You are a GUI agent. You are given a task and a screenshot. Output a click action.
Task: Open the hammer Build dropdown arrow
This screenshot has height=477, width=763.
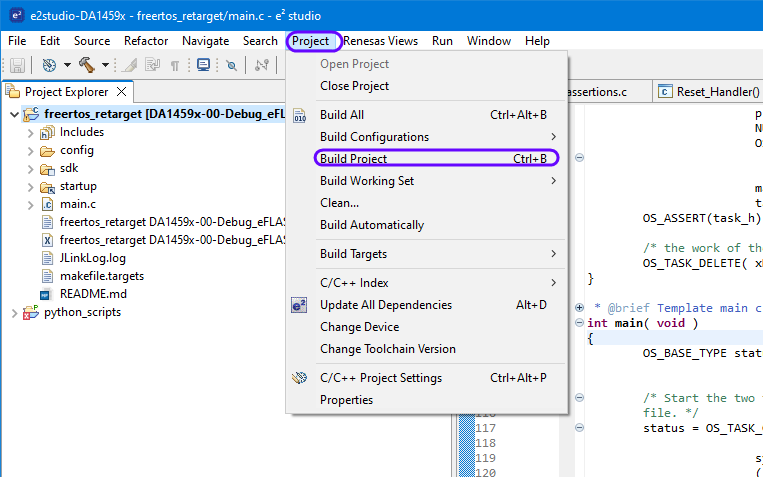pos(105,65)
